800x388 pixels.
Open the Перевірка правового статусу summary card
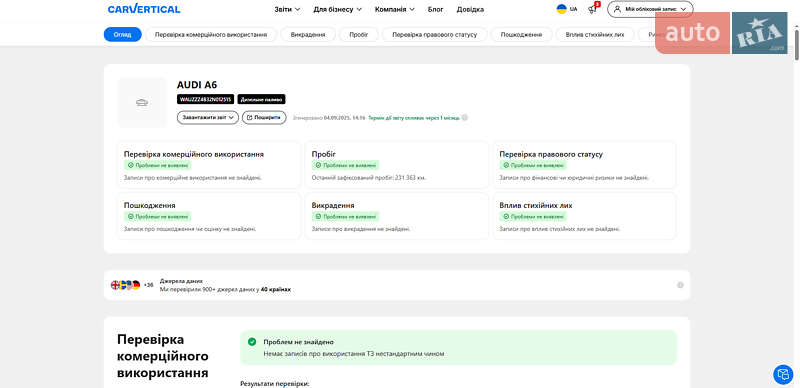584,165
